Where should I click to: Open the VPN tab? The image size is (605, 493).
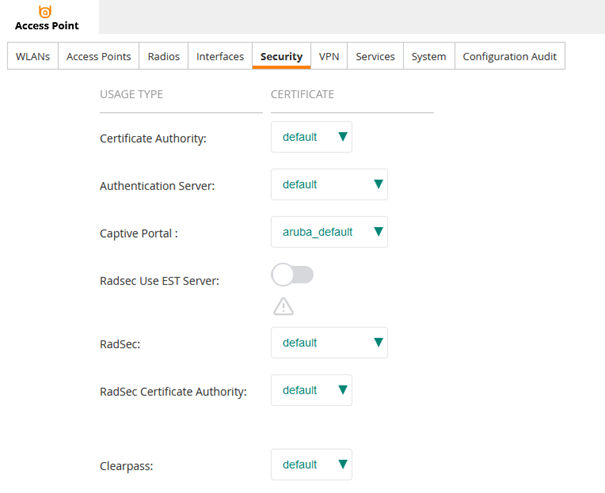point(329,57)
